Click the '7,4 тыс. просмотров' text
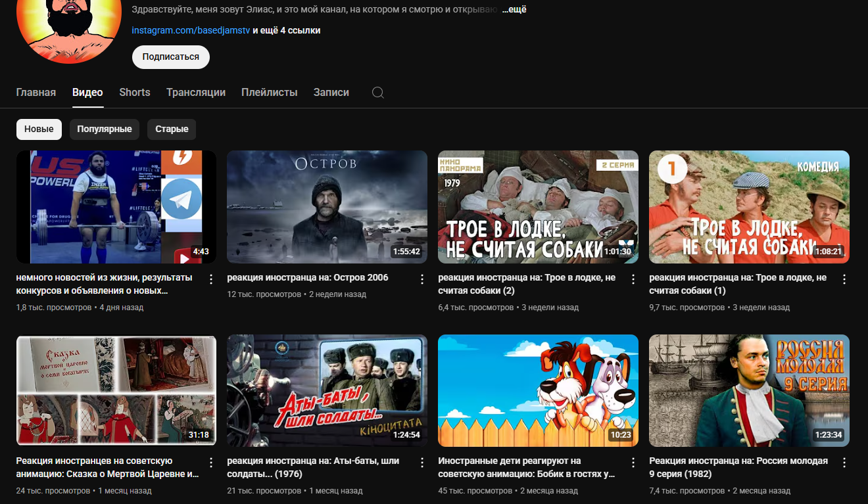 pyautogui.click(x=687, y=491)
